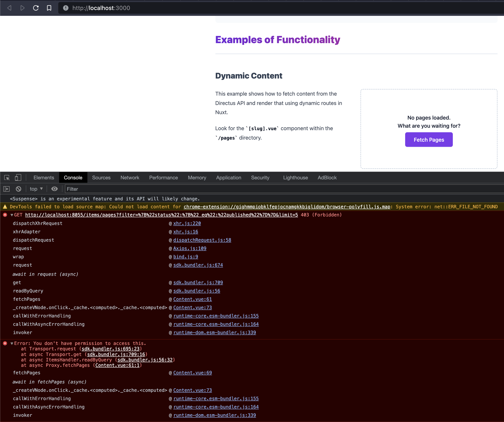504x422 pixels.
Task: Switch to the Network tab
Action: tap(130, 178)
